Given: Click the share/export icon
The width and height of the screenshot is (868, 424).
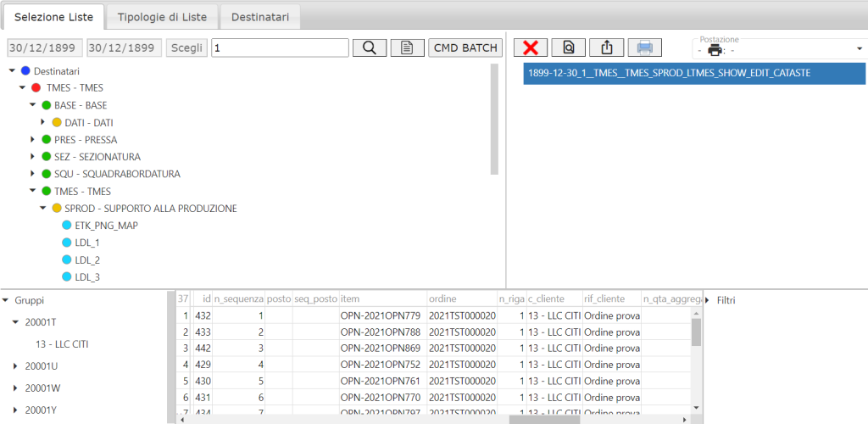Looking at the screenshot, I should tap(606, 47).
